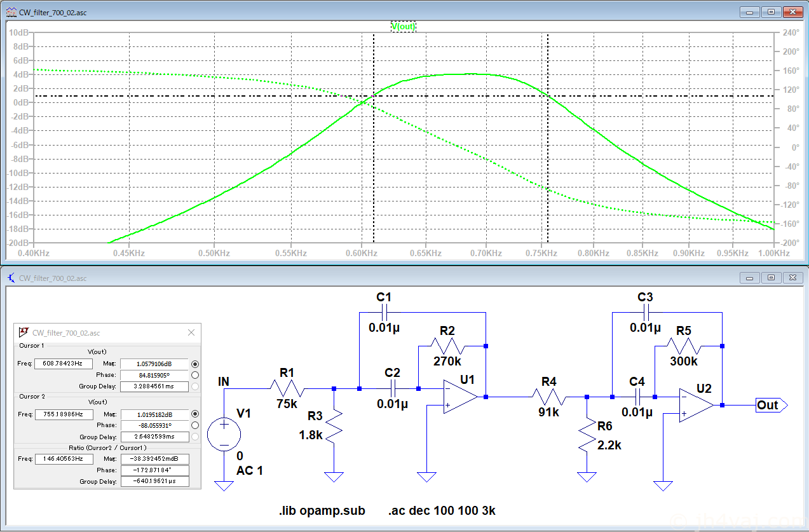Click vertical cursor line near 0.75KHz
This screenshot has width=809, height=532.
tap(548, 137)
